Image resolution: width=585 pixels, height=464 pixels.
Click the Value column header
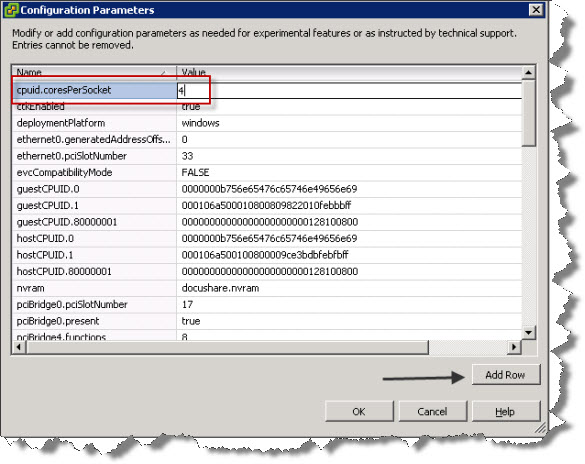pyautogui.click(x=349, y=72)
